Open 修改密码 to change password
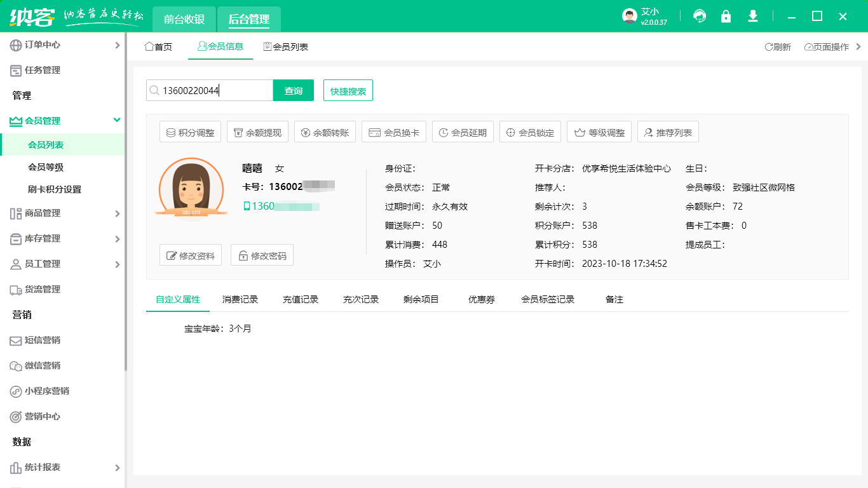Screen dimensions: 868x488 pos(262,254)
